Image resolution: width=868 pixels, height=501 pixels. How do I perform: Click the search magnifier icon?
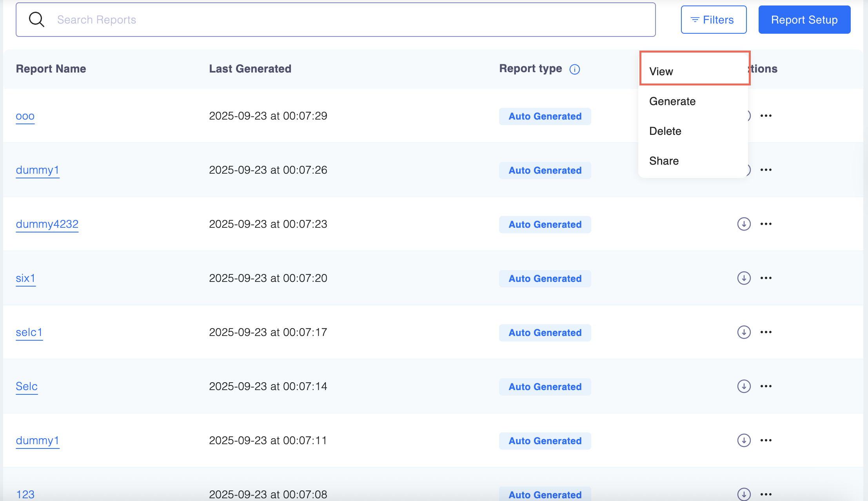(36, 20)
